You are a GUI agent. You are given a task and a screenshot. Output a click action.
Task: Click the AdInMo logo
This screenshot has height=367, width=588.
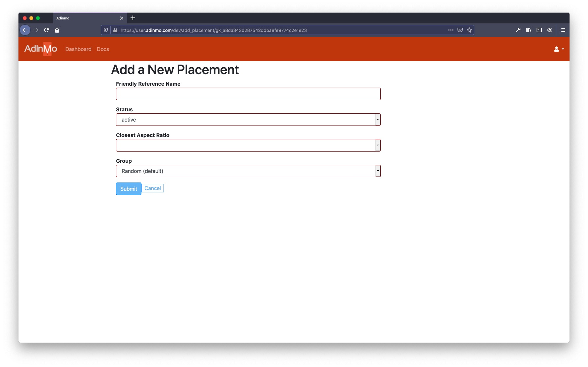tap(41, 49)
